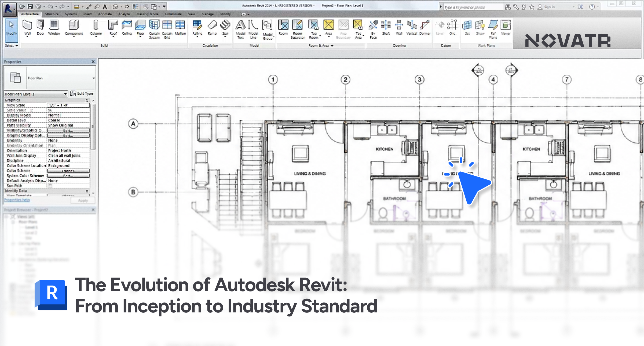Open the Select panel dropdown

click(x=12, y=46)
